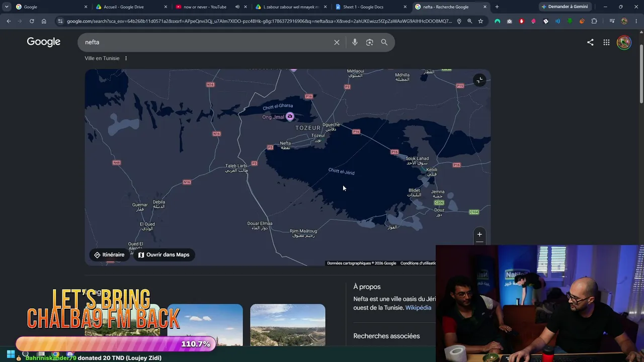Open Discord from the taskbar
The height and width of the screenshot is (362, 644).
click(x=69, y=354)
